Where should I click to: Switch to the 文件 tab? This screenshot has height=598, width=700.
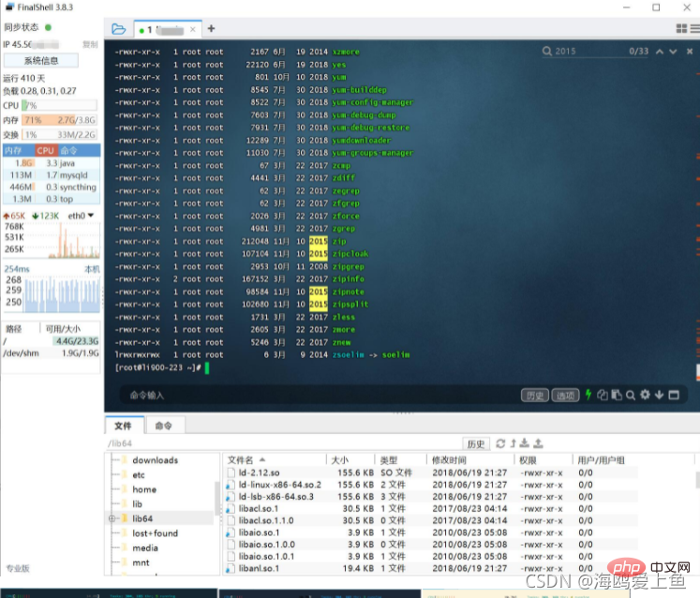coord(123,426)
